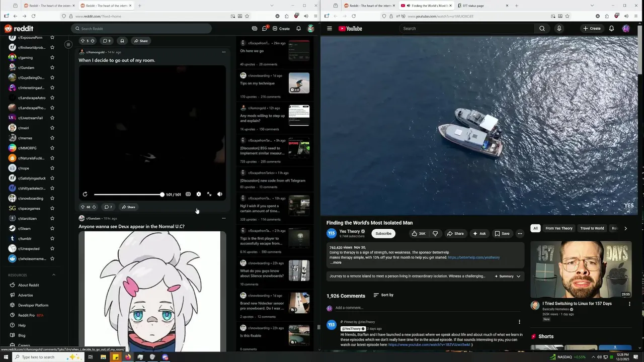The height and width of the screenshot is (362, 644).
Task: Open the Reddit user avatar menu
Action: click(x=311, y=29)
